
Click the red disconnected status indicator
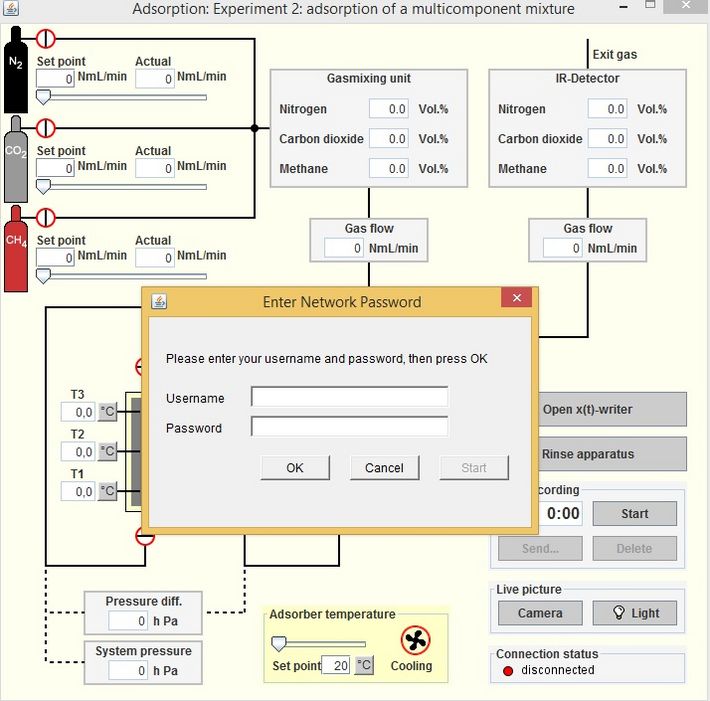[507, 670]
